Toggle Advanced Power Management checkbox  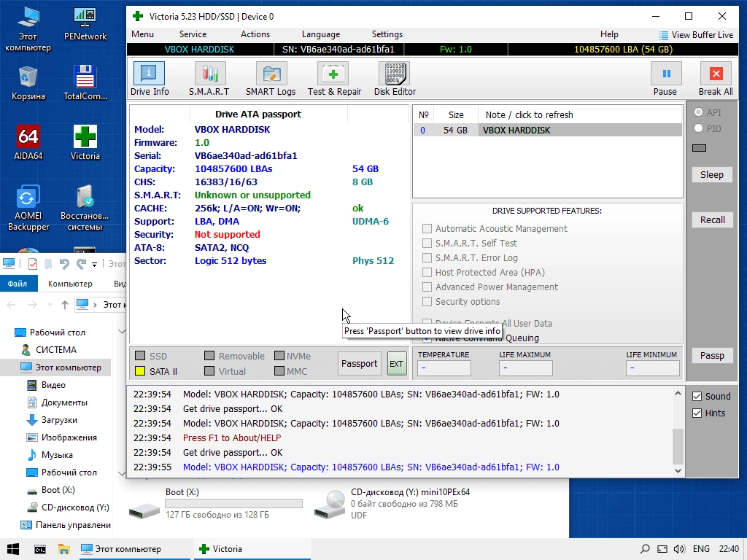click(x=427, y=287)
